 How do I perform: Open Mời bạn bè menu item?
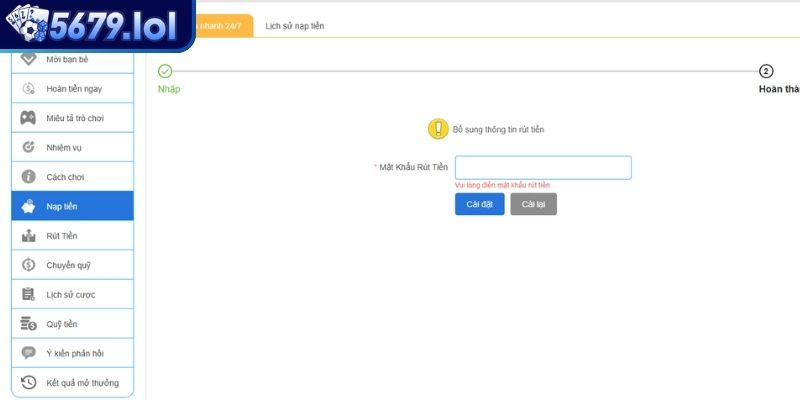coord(72,60)
